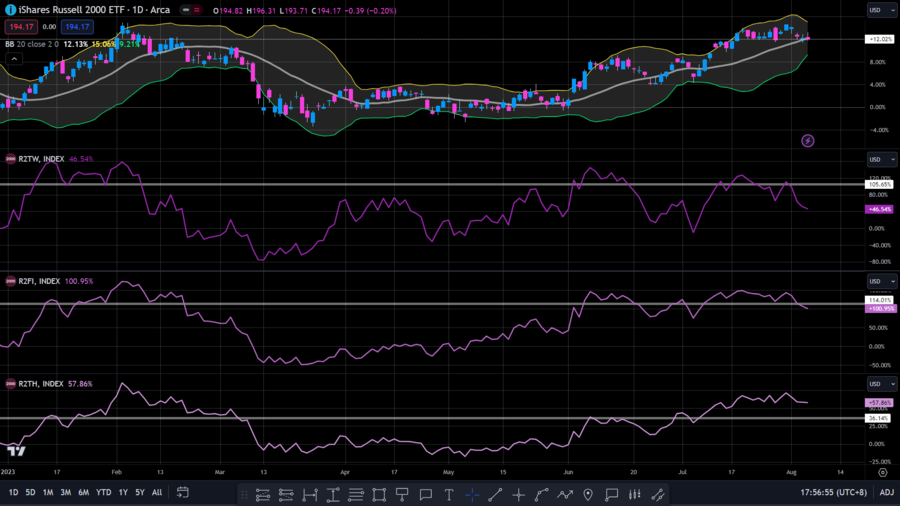The image size is (900, 506).
Task: Grab the drawing toolbar drag handle
Action: [245, 495]
